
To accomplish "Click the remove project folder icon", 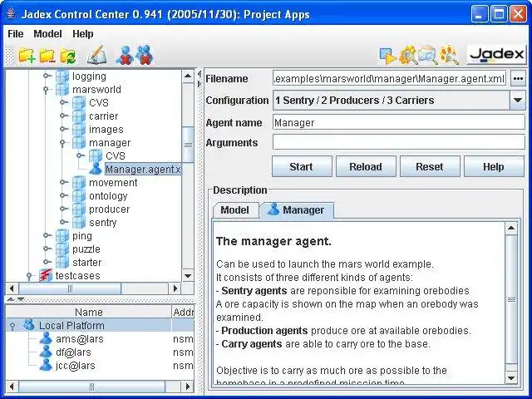I will (47, 56).
